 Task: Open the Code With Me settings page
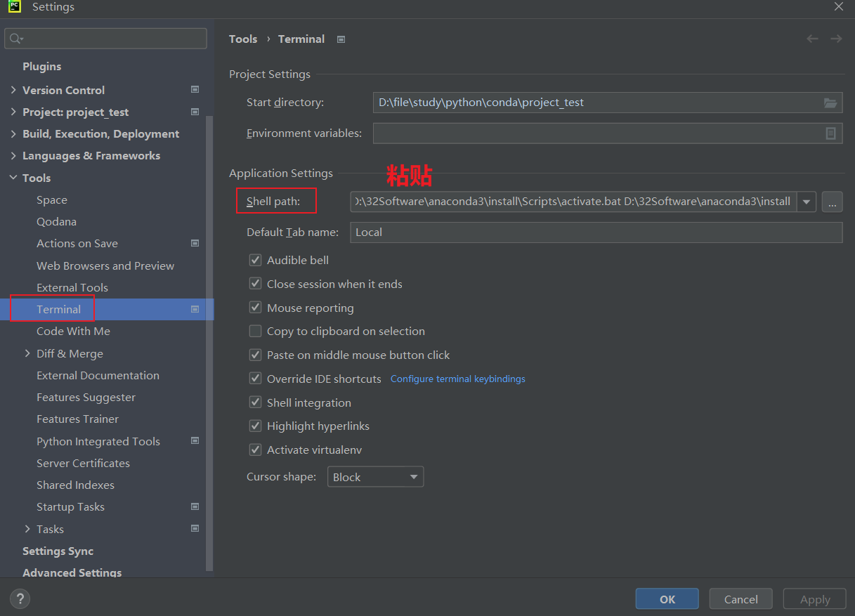[x=73, y=331]
